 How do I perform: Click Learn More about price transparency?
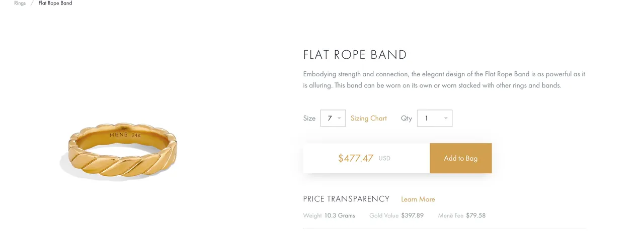click(x=418, y=199)
